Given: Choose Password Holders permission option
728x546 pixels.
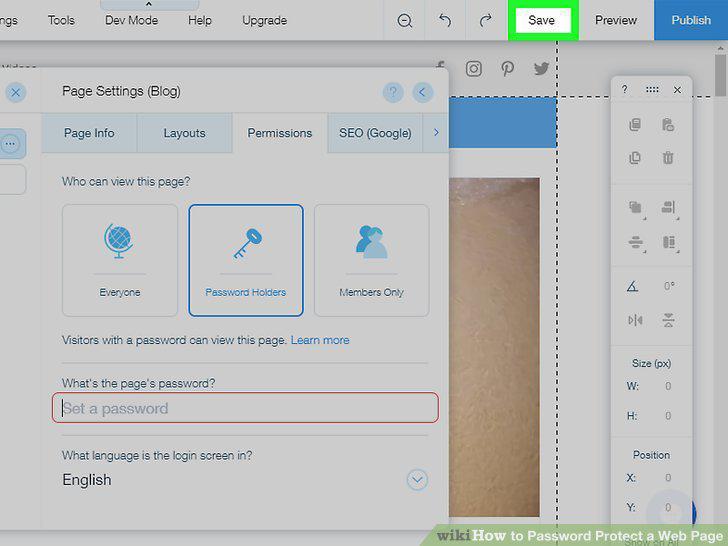Looking at the screenshot, I should pos(246,260).
